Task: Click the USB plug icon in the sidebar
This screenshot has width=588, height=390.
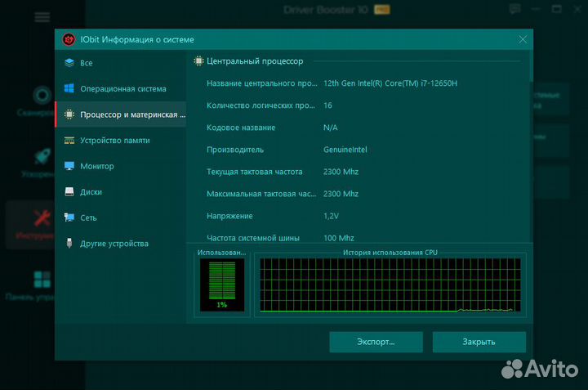Action: tap(69, 243)
